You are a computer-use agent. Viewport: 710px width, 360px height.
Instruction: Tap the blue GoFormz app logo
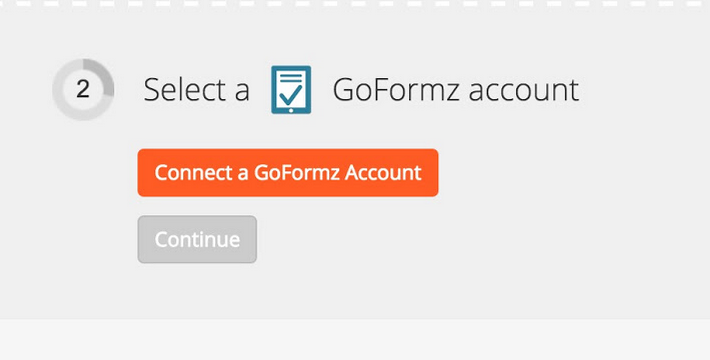[x=291, y=90]
